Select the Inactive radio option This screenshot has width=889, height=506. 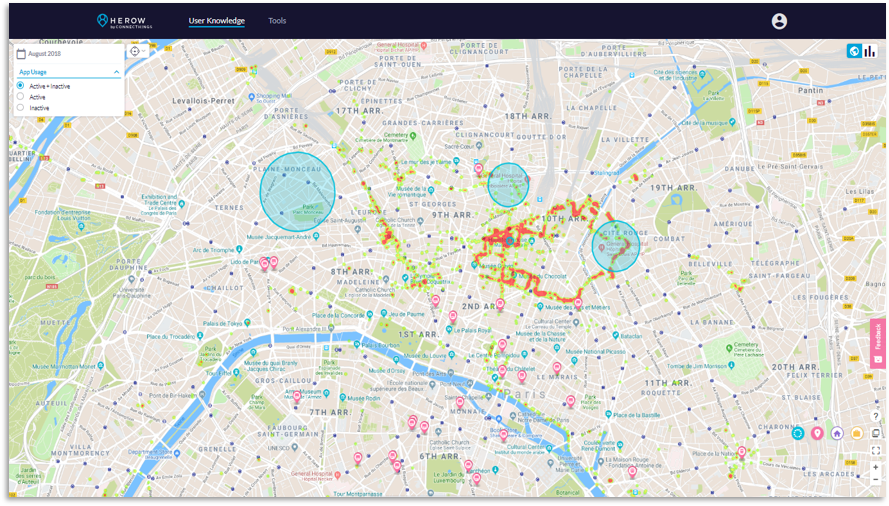click(20, 108)
